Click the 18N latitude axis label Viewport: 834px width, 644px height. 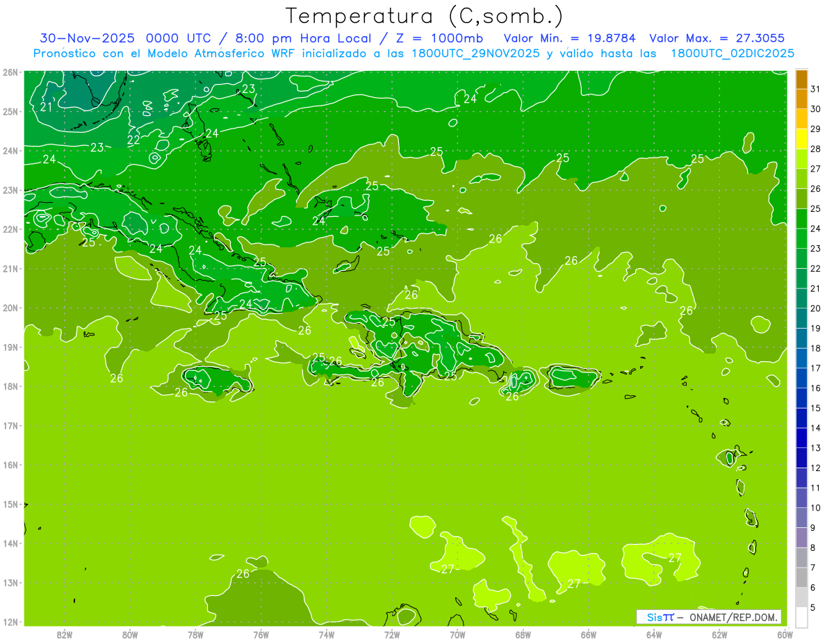pyautogui.click(x=10, y=386)
